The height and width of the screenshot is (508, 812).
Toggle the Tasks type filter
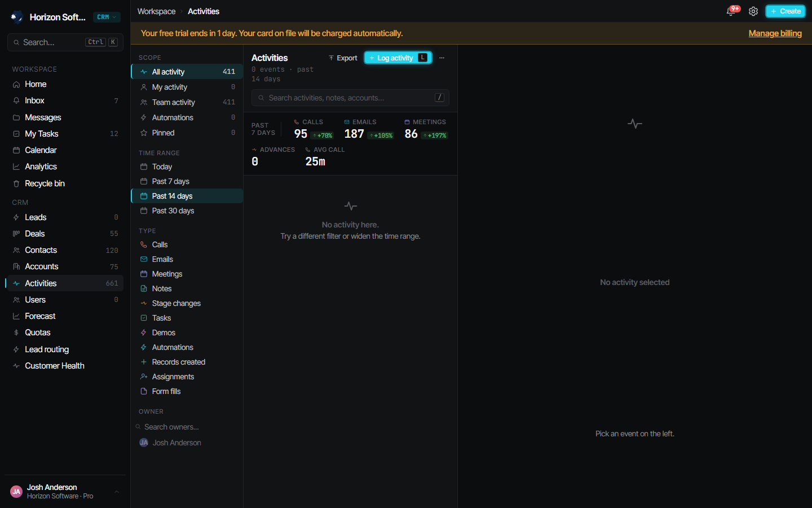point(187,318)
